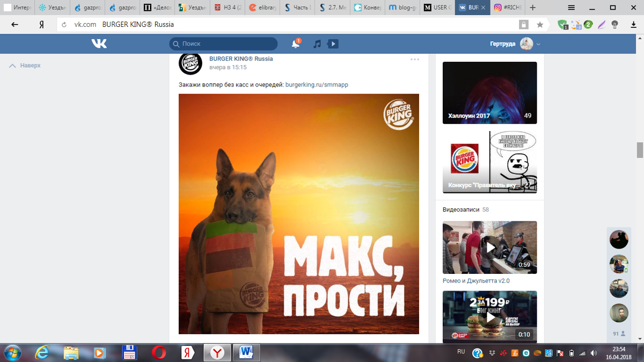Open the Yandex Я app in taskbar
Image resolution: width=644 pixels, height=362 pixels.
pyautogui.click(x=187, y=353)
